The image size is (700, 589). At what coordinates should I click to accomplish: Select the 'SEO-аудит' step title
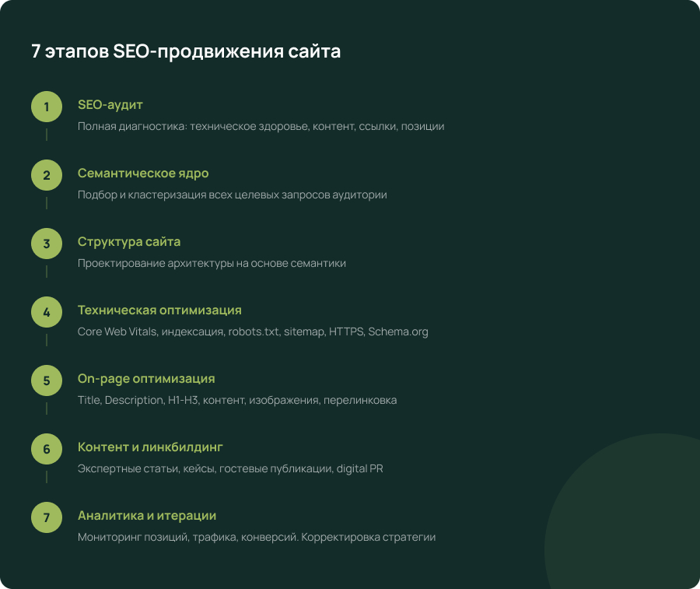[x=110, y=105]
